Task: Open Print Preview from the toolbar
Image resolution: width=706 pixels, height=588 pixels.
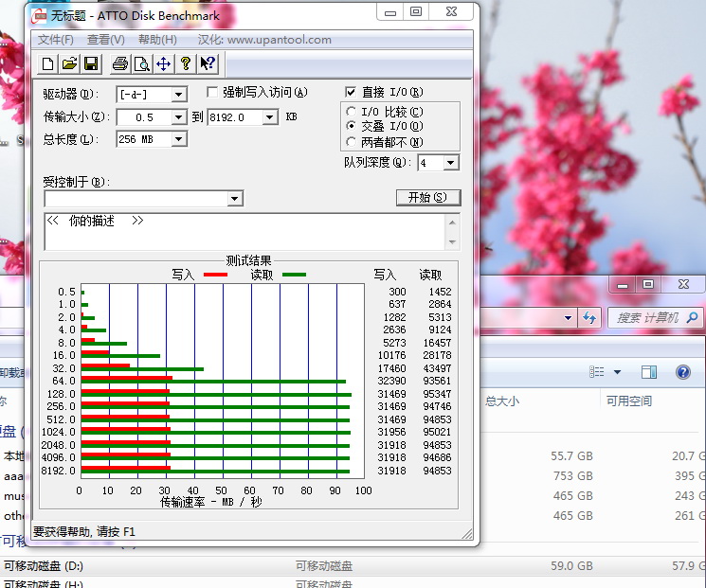Action: [142, 63]
